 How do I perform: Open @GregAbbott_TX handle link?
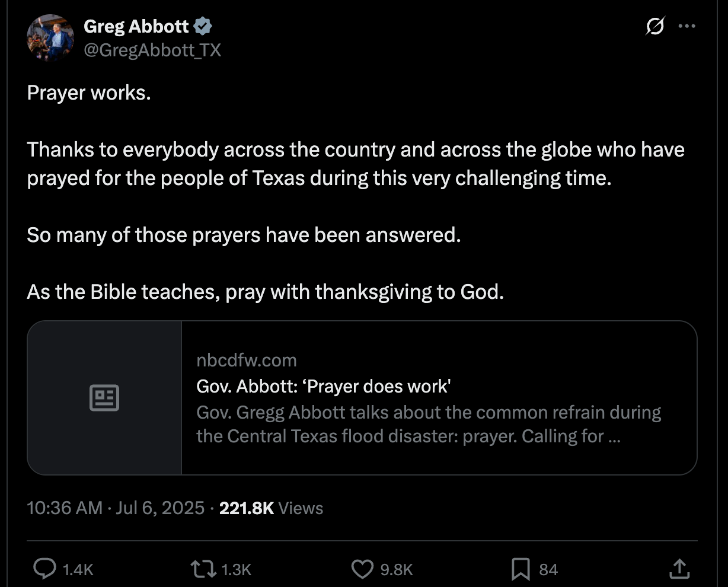point(153,50)
